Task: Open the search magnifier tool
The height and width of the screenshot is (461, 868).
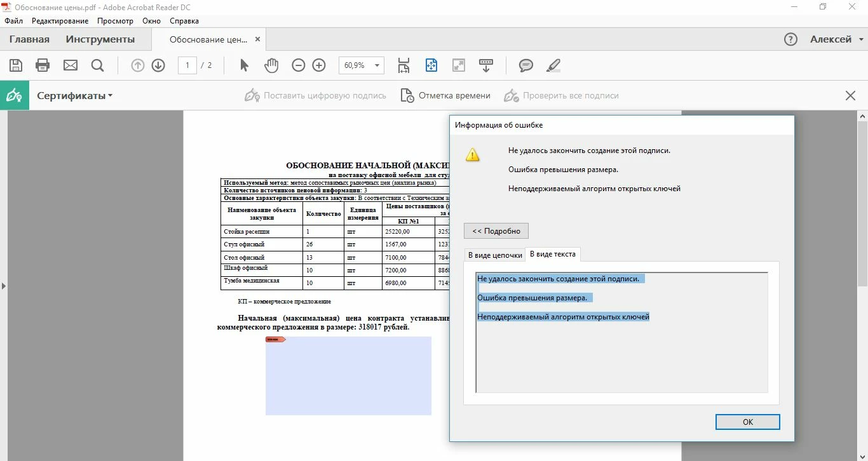Action: coord(97,65)
